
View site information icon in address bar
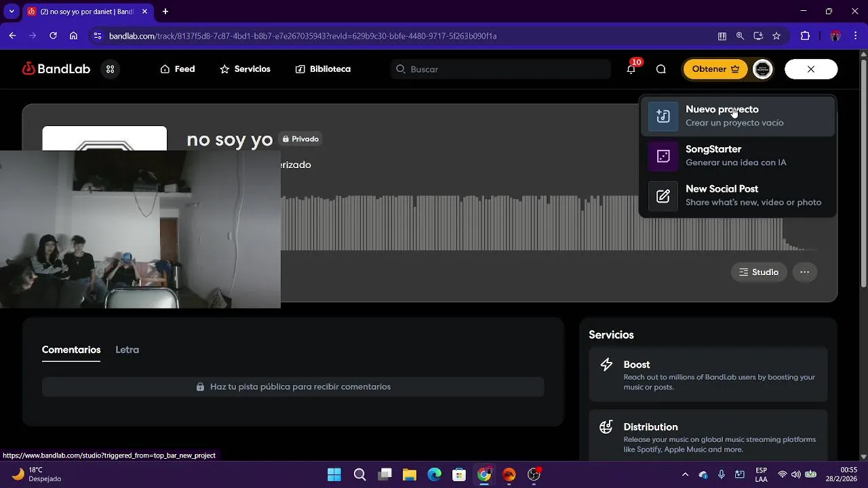pyautogui.click(x=98, y=36)
